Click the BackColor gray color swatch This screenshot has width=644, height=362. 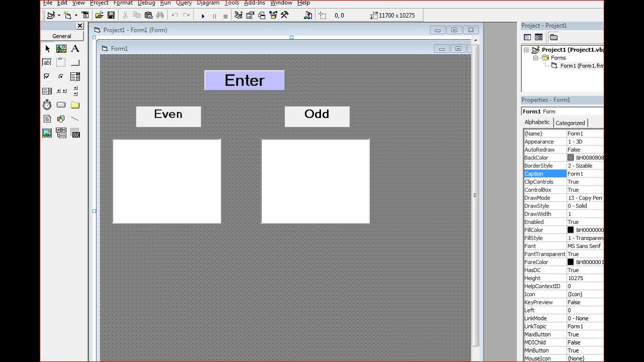point(571,157)
